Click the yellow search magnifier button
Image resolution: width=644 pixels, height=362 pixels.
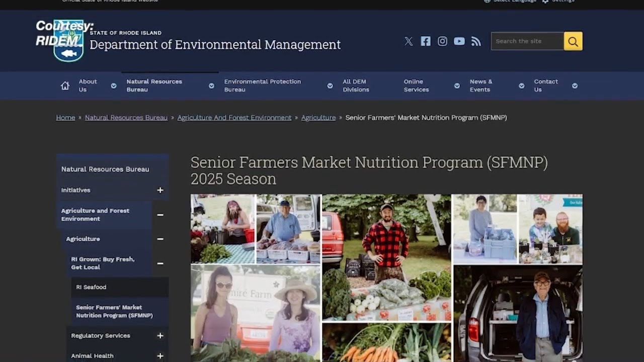pyautogui.click(x=573, y=41)
